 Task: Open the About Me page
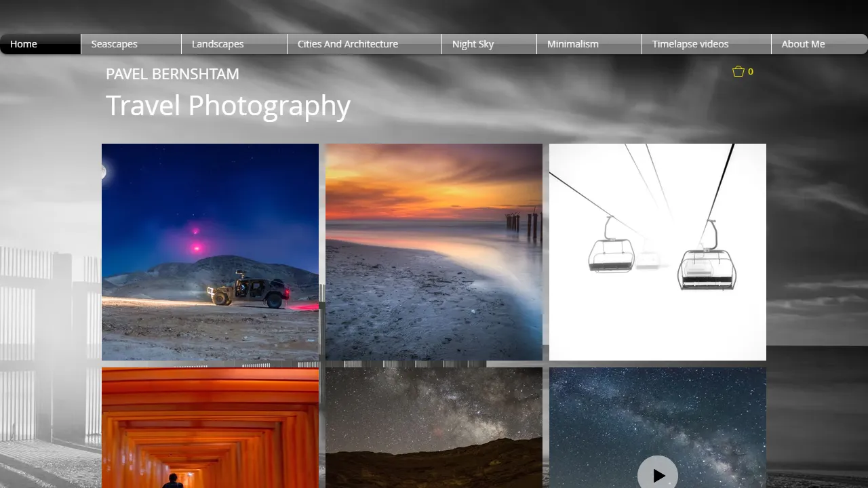point(803,44)
